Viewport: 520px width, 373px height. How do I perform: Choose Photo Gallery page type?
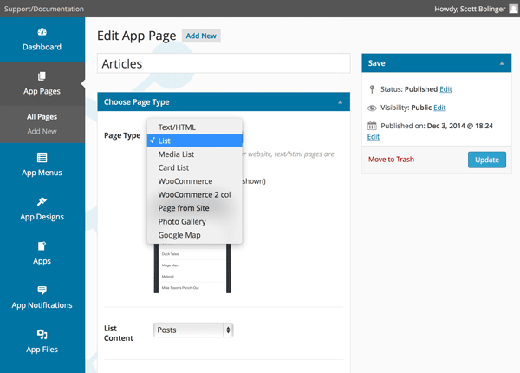195,222
